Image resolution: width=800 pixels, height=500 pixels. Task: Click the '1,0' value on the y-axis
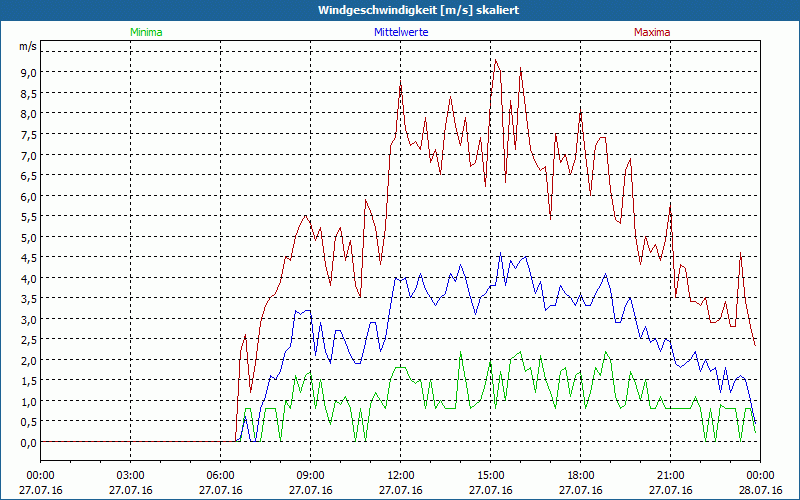[x=29, y=402]
